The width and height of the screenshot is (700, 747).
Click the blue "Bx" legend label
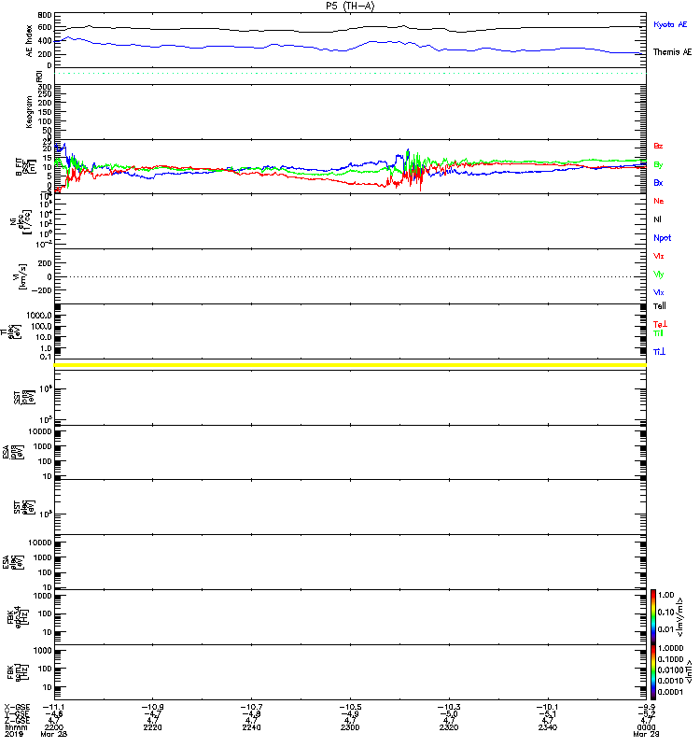(x=658, y=183)
